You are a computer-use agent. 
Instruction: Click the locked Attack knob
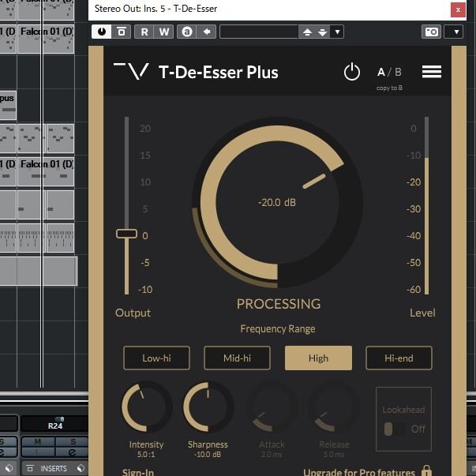click(x=272, y=407)
